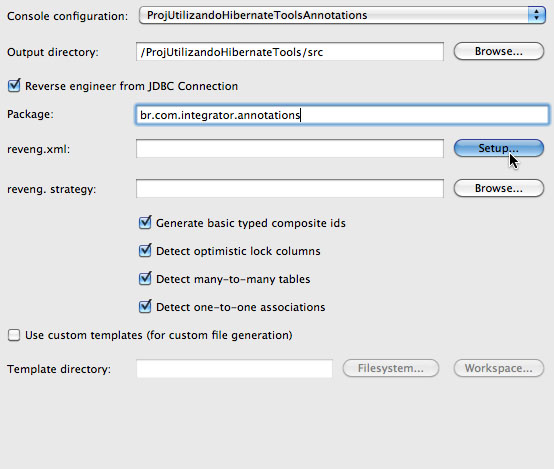Browse for the Output directory
Screen dimensions: 554x469
(499, 51)
